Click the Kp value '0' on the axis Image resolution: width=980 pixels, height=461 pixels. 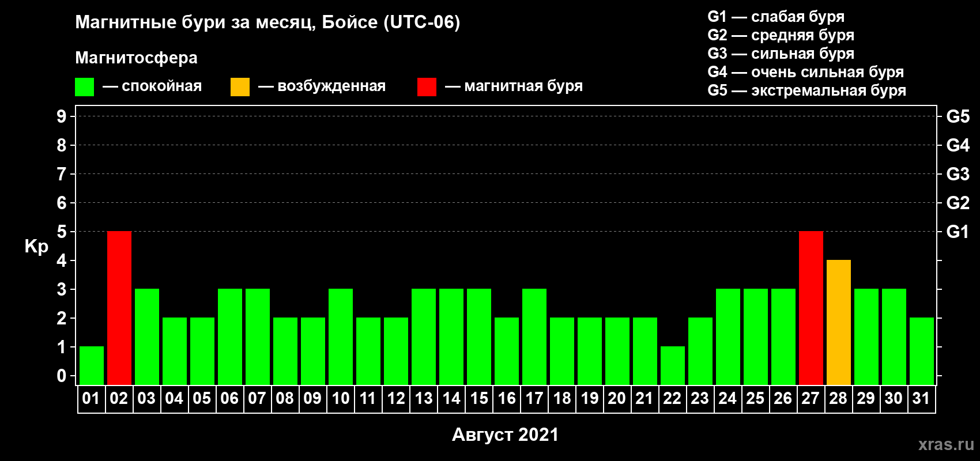pos(62,376)
